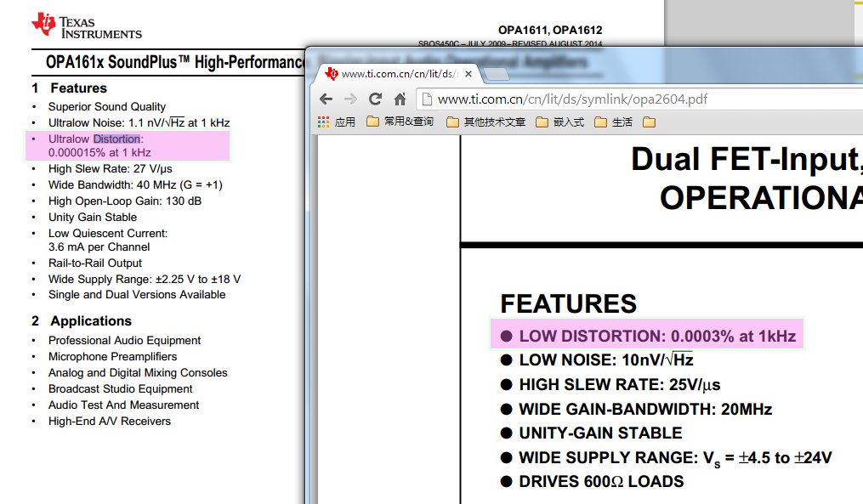The height and width of the screenshot is (504, 863).
Task: Click the Texas Instruments logo in the OPA1611 datasheet
Action: coord(87,26)
